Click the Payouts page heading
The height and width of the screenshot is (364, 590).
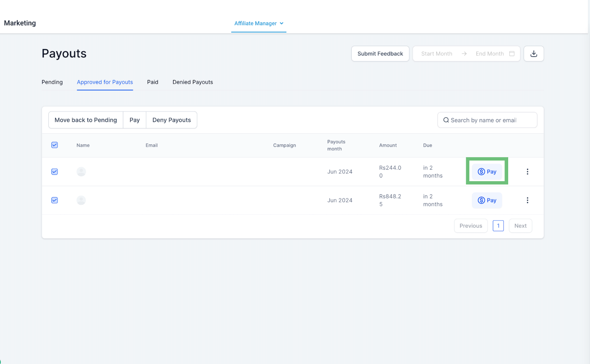click(64, 54)
